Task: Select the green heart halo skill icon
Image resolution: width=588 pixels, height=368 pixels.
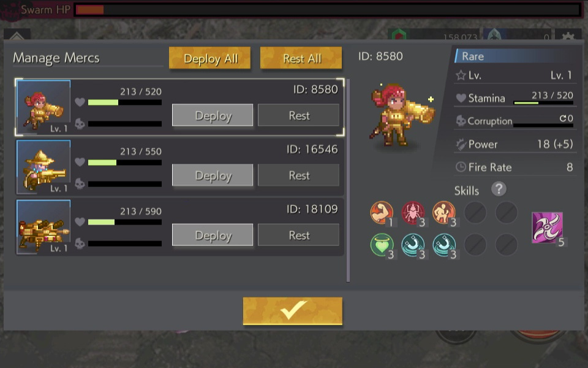Action: 382,245
